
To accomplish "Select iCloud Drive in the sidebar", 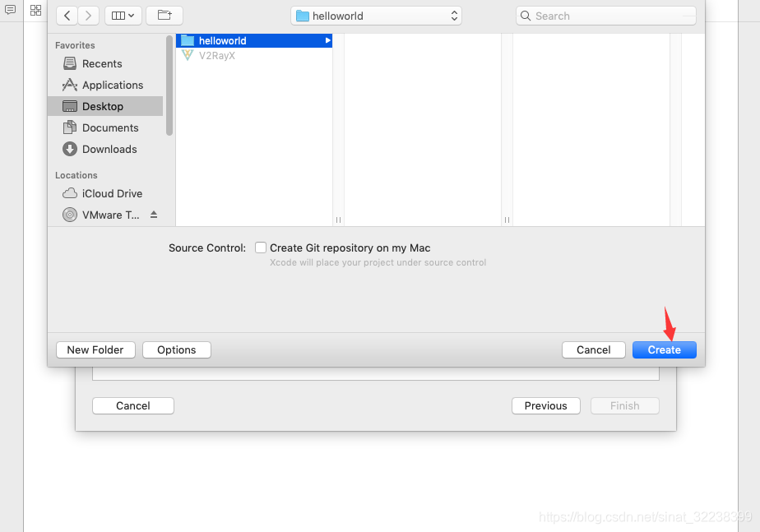I will (105, 193).
